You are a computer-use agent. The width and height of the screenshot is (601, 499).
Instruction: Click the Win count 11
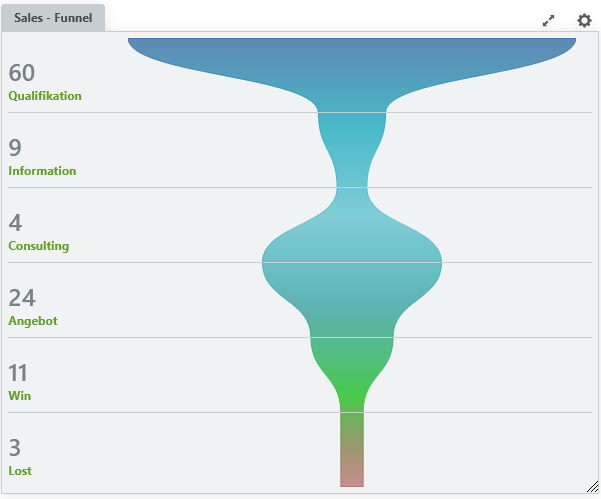[19, 373]
